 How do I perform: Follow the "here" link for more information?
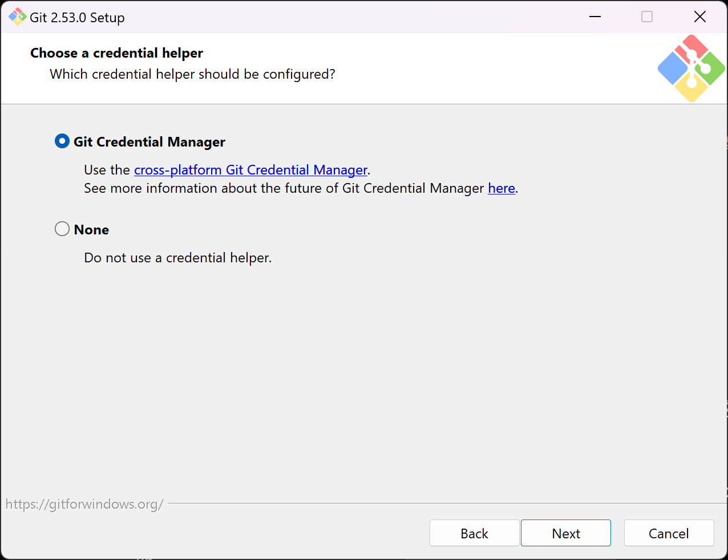pyautogui.click(x=501, y=188)
